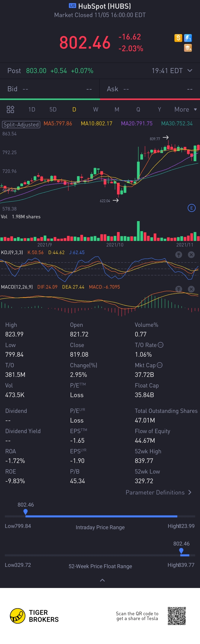Tap Total Outstanding Shares 47.01M value
This screenshot has width=200, height=644.
click(145, 420)
